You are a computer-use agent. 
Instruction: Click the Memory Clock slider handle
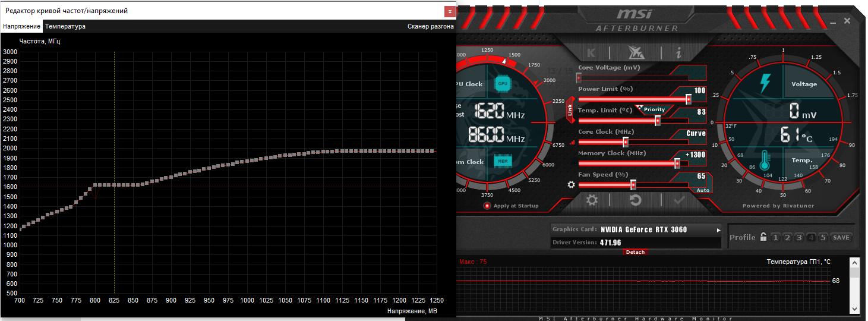(x=677, y=163)
